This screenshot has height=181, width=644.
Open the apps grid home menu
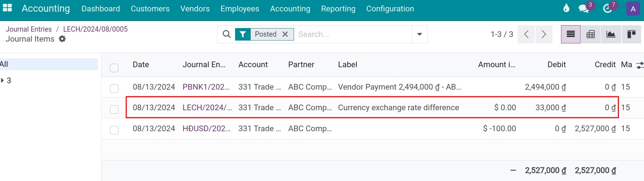(x=7, y=8)
